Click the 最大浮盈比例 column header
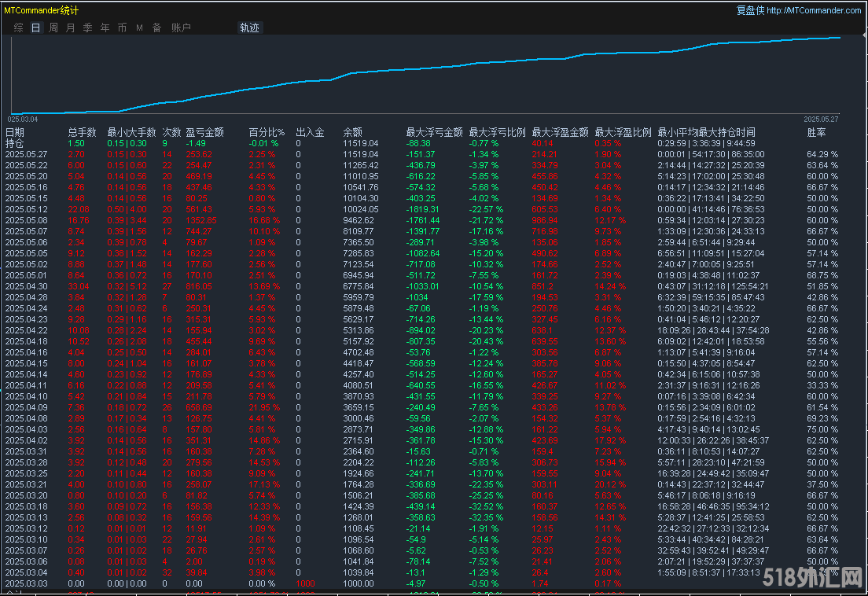868x596 pixels. pos(623,132)
